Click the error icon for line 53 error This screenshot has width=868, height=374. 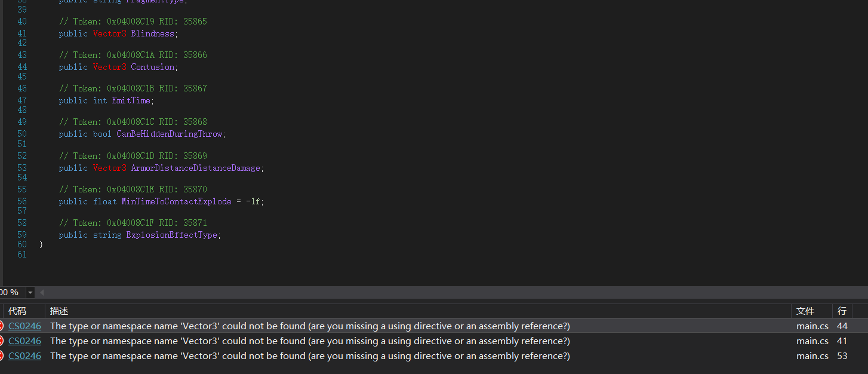(1, 355)
